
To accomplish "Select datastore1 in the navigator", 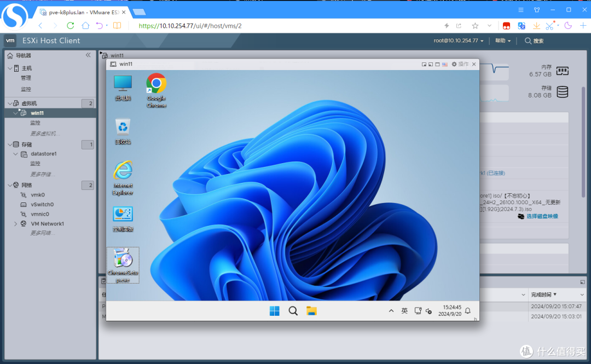I will point(44,153).
